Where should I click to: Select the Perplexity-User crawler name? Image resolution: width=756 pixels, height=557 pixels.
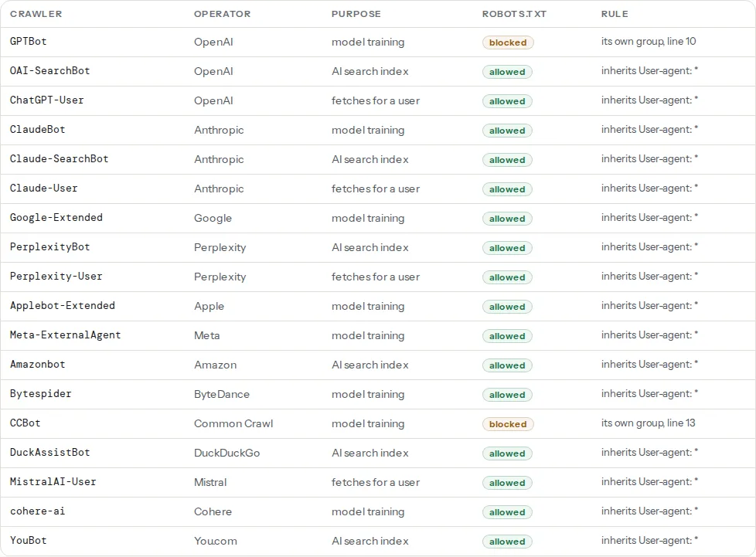[56, 277]
